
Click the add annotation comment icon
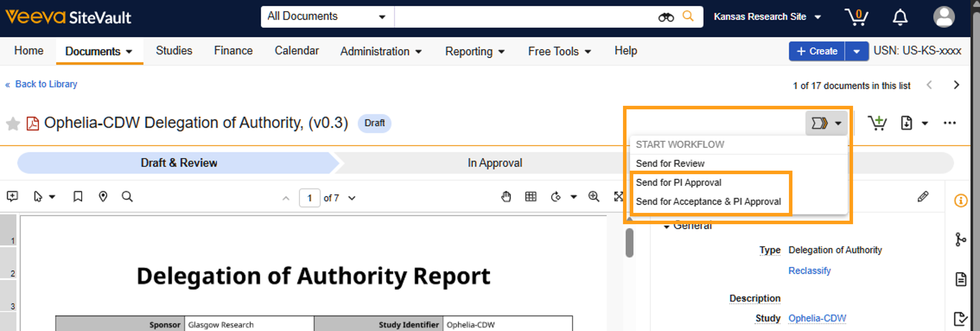(x=12, y=197)
